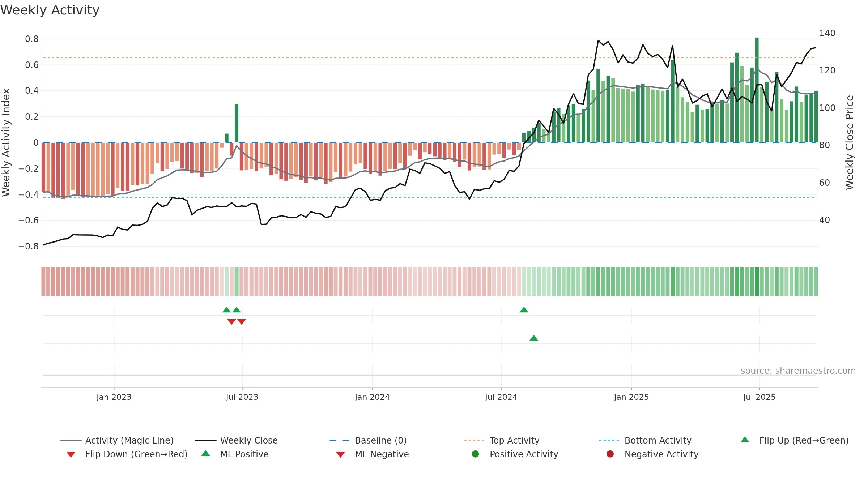Click the dark red Negative Activity legend circle
Image resolution: width=868 pixels, height=488 pixels.
(610, 454)
